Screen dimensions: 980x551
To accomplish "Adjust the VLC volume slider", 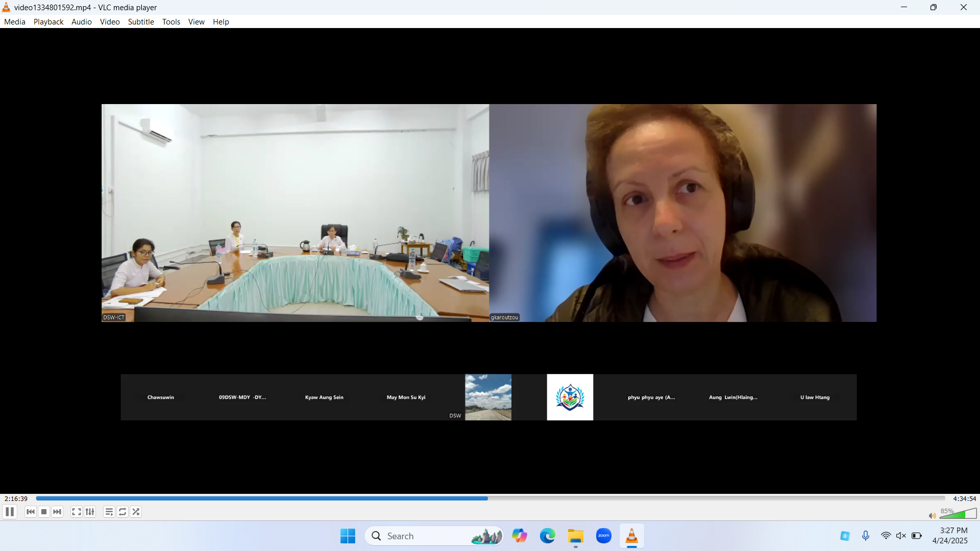I will (x=958, y=513).
